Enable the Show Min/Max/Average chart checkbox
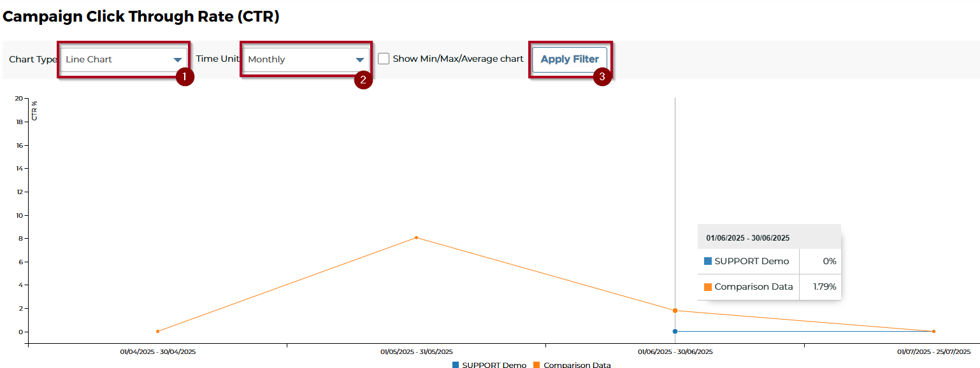 (384, 59)
